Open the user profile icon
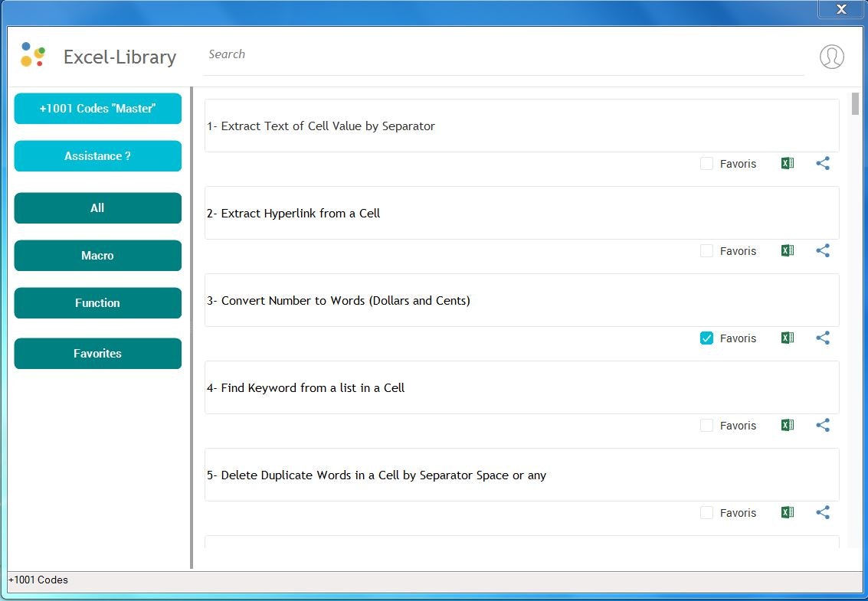The height and width of the screenshot is (601, 868). click(x=831, y=56)
